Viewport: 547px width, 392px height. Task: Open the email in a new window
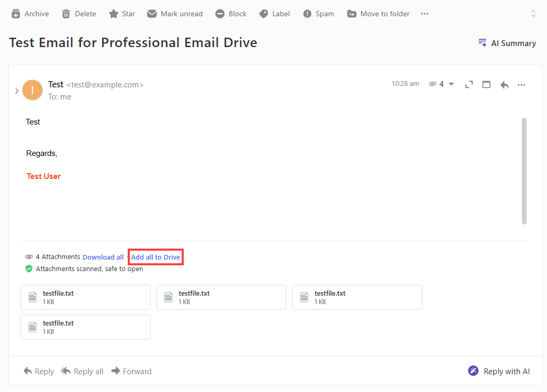(486, 84)
